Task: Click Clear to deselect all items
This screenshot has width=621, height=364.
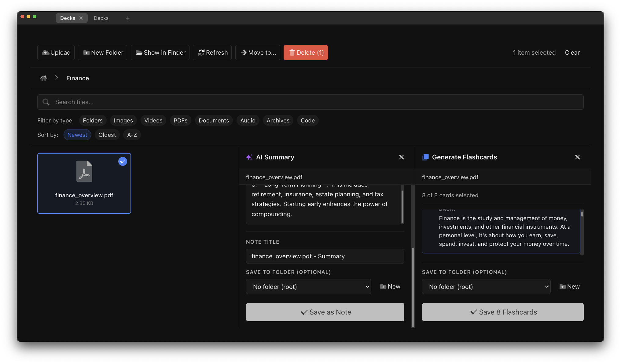Action: pyautogui.click(x=572, y=52)
